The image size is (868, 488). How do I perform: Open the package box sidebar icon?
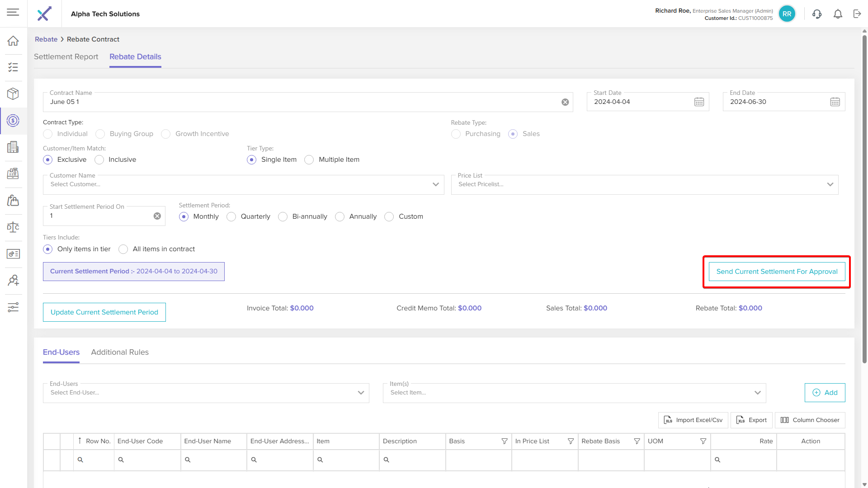click(13, 94)
